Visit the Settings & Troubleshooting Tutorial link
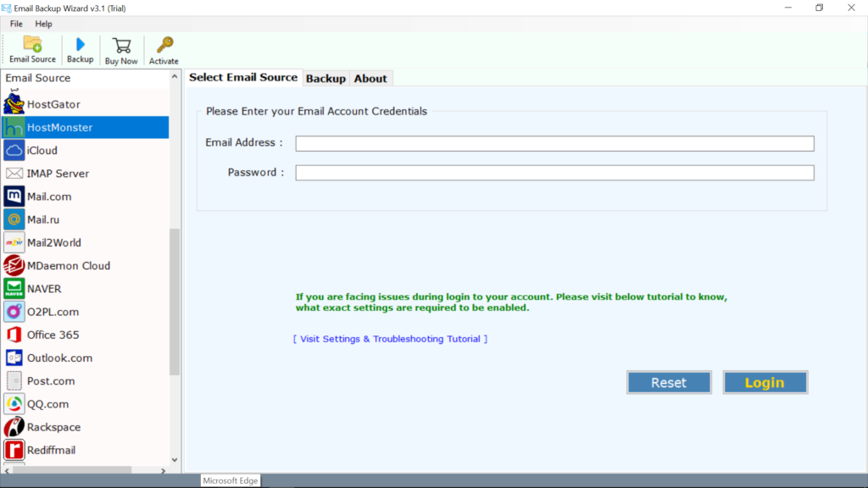The image size is (868, 488). tap(390, 338)
